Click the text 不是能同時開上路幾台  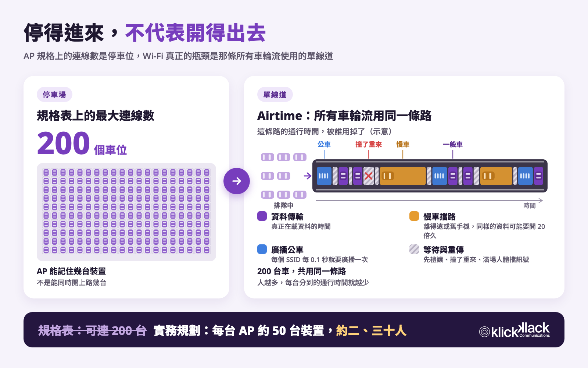[72, 283]
